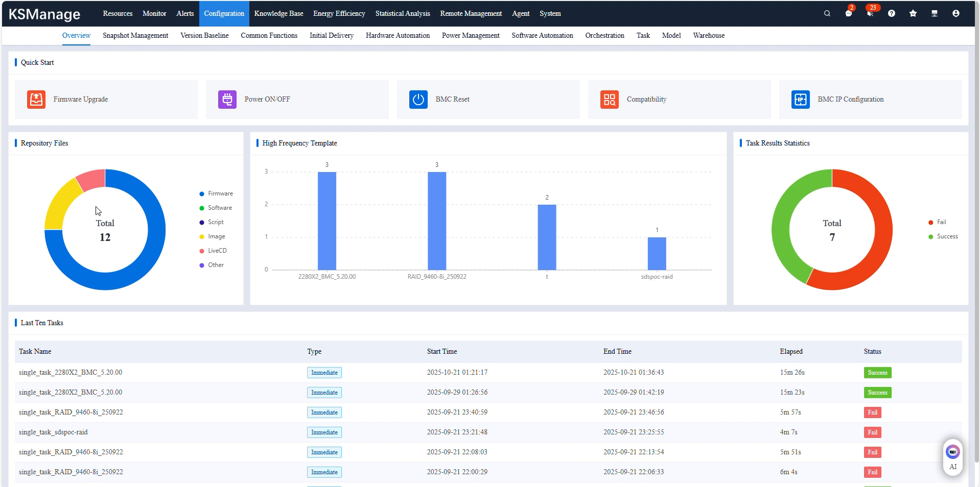Open the messages icon with badge 2
This screenshot has height=487, width=980.
point(849,14)
